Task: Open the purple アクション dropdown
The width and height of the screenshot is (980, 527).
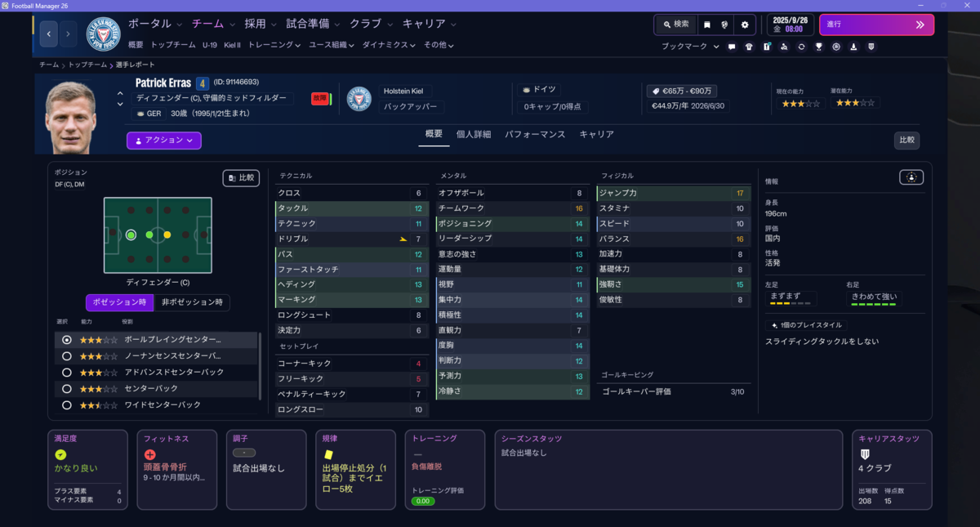Action: [163, 141]
